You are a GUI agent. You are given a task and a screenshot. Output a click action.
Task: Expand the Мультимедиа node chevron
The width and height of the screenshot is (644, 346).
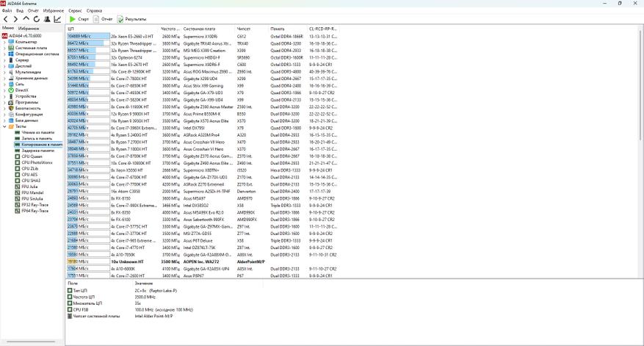point(4,72)
